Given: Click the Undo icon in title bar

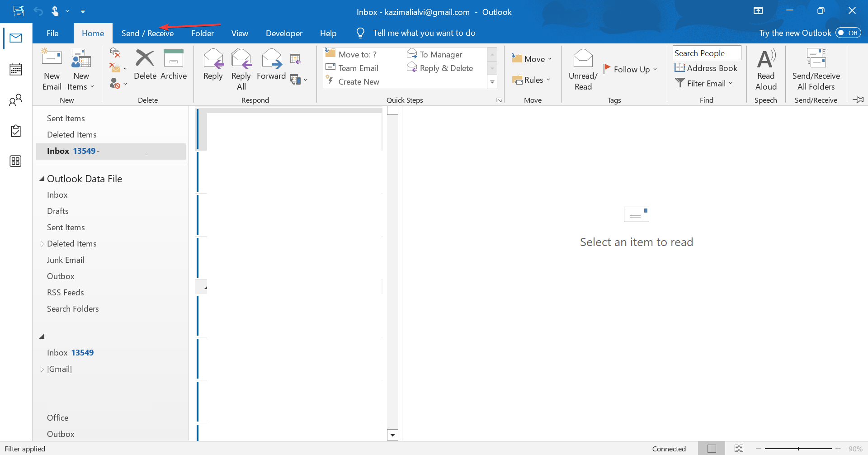Looking at the screenshot, I should pyautogui.click(x=38, y=11).
